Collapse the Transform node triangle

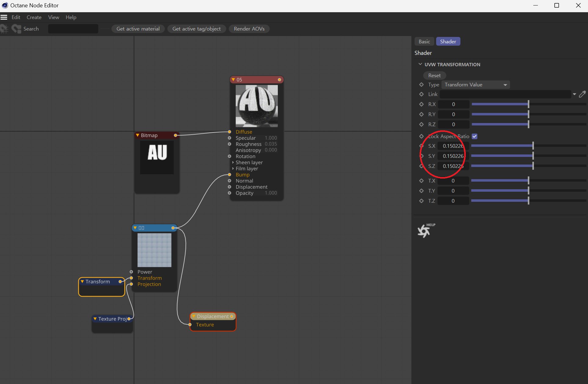tap(82, 281)
